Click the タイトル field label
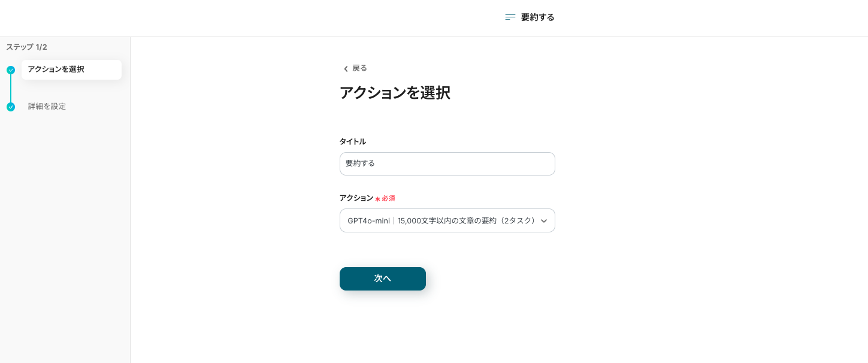The height and width of the screenshot is (363, 868). coord(352,141)
